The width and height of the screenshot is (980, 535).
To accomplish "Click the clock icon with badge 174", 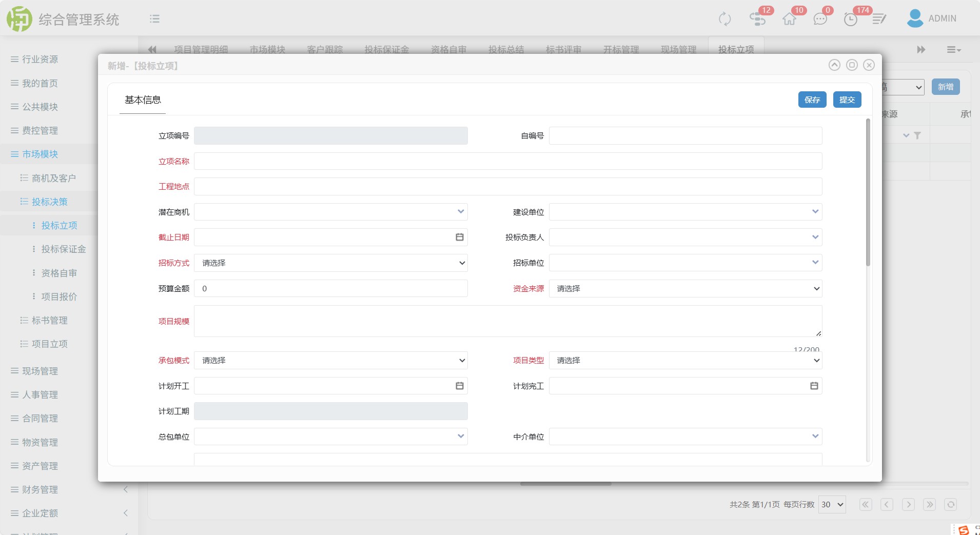I will tap(850, 19).
